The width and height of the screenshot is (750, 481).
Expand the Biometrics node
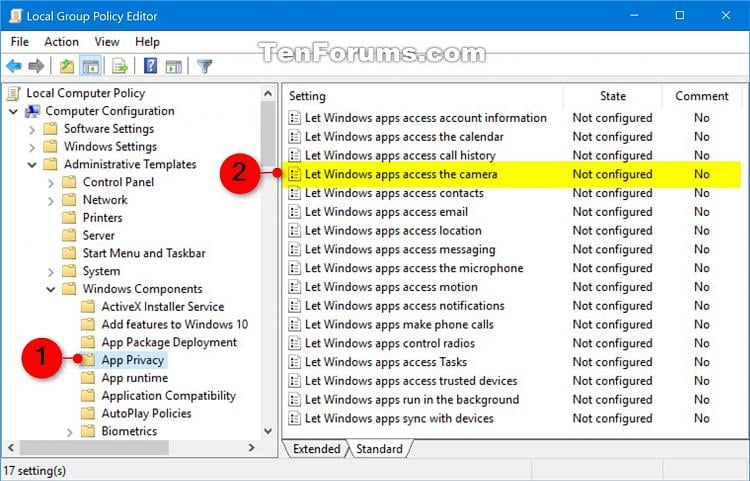pos(69,432)
